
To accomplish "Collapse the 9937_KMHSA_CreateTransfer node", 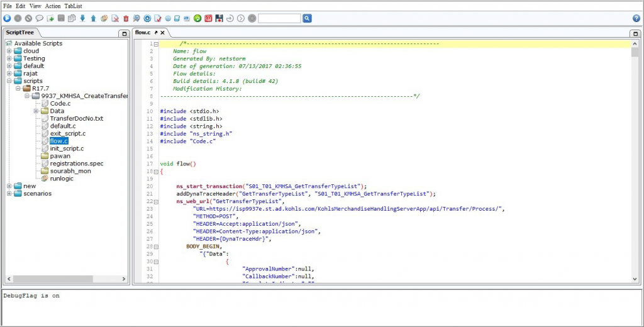I will pyautogui.click(x=27, y=96).
